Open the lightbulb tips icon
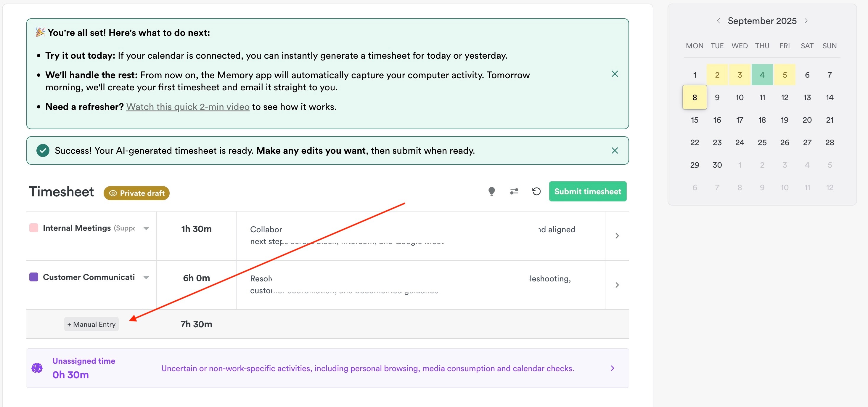 (492, 191)
